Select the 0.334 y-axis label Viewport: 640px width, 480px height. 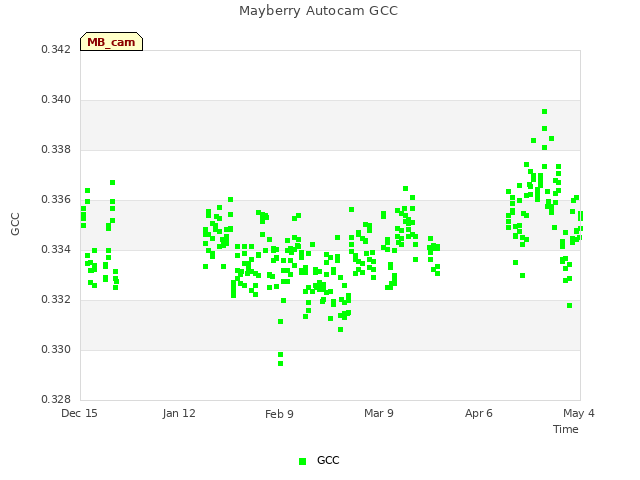[56, 249]
